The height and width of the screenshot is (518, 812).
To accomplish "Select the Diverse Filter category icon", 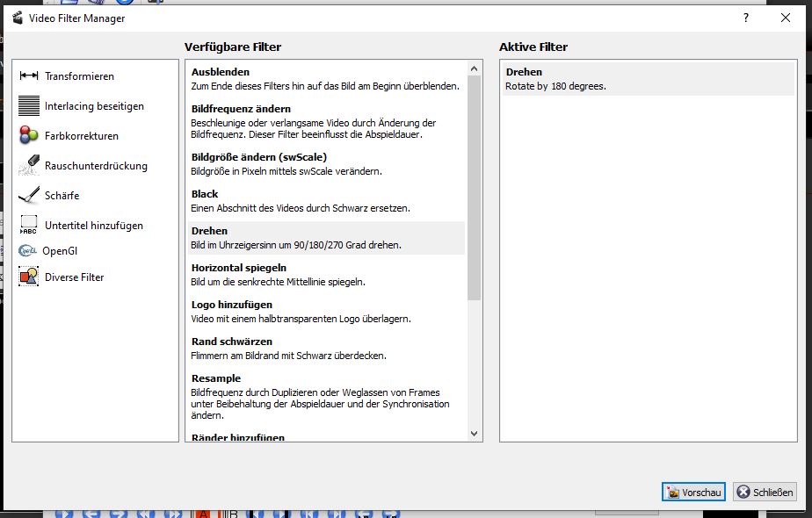I will pyautogui.click(x=29, y=277).
